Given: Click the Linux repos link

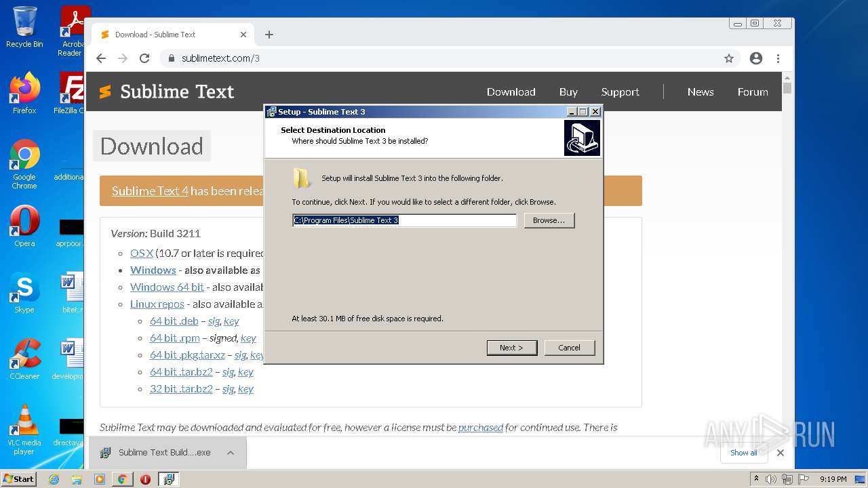Looking at the screenshot, I should click(157, 304).
